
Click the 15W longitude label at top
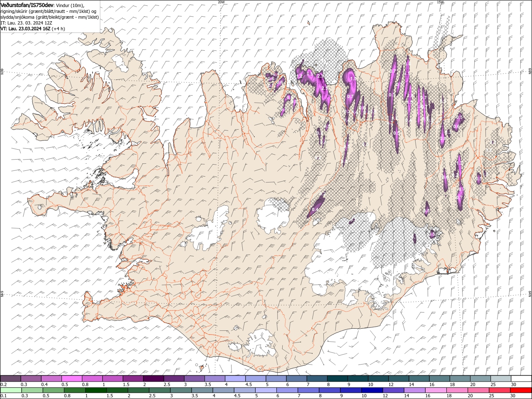pyautogui.click(x=440, y=2)
